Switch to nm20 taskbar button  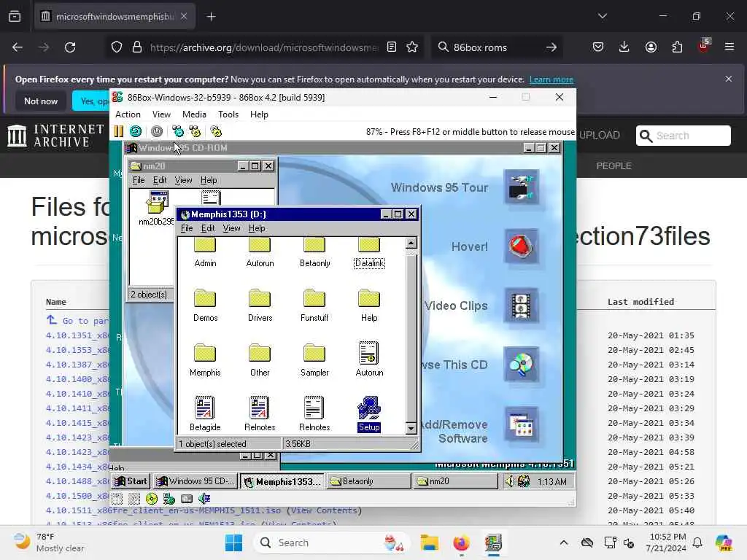456,481
